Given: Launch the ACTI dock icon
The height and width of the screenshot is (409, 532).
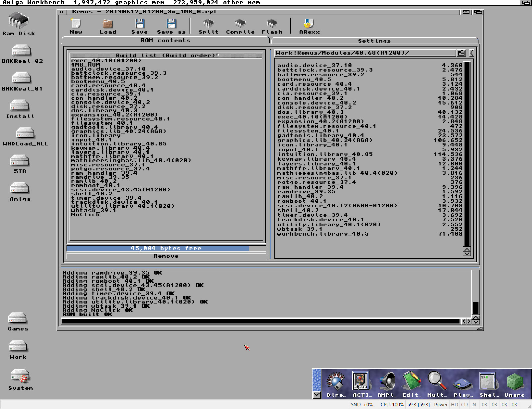Looking at the screenshot, I should click(x=361, y=381).
